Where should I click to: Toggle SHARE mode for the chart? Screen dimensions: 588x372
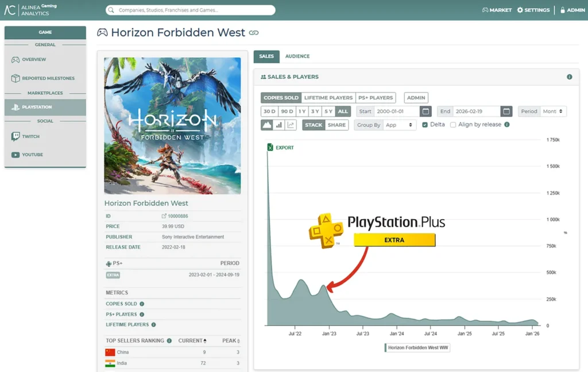(x=336, y=124)
